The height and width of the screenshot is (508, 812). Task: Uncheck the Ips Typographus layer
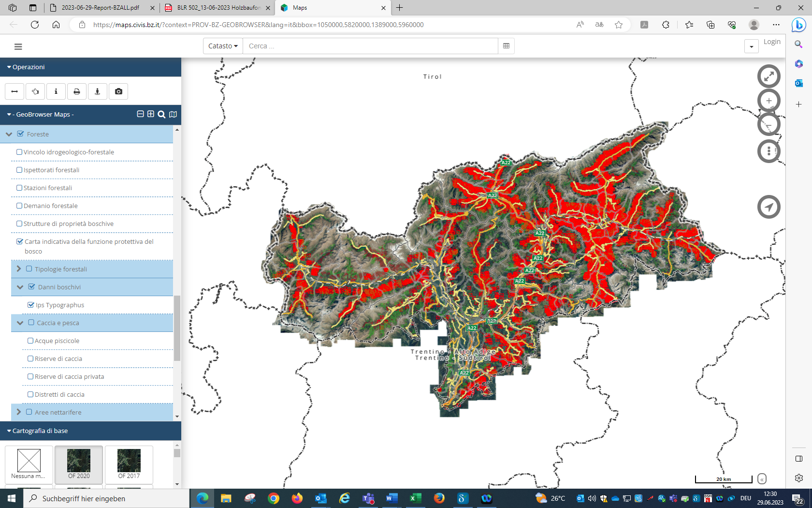pyautogui.click(x=31, y=305)
